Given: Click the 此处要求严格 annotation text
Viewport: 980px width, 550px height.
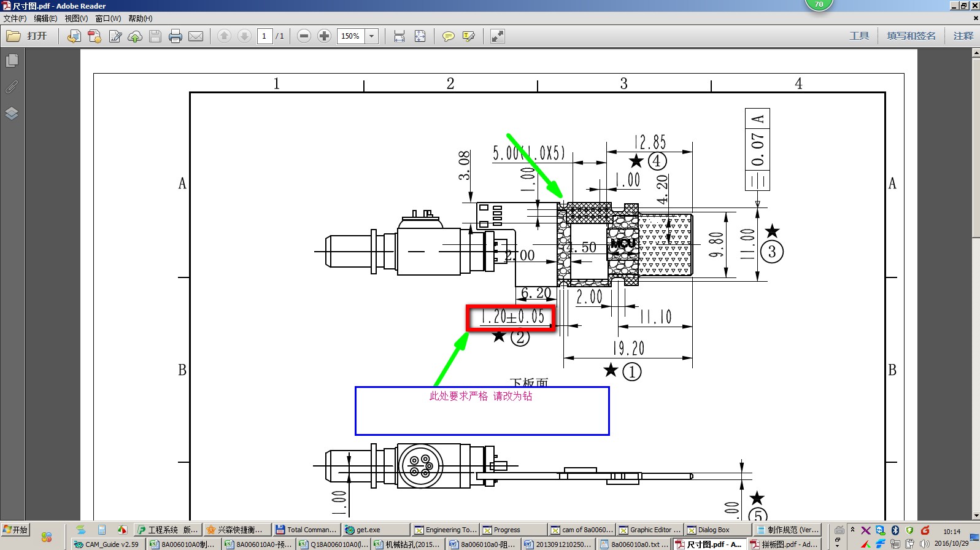Looking at the screenshot, I should tap(480, 396).
